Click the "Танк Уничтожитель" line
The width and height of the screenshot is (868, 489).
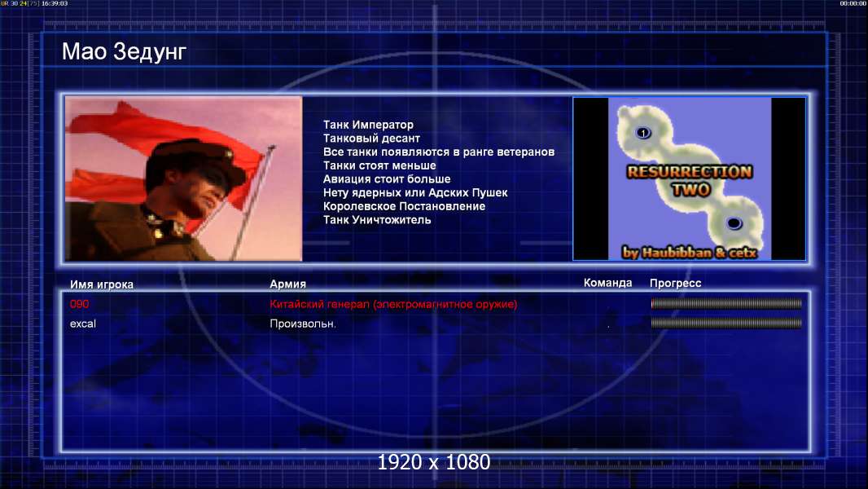click(x=377, y=220)
